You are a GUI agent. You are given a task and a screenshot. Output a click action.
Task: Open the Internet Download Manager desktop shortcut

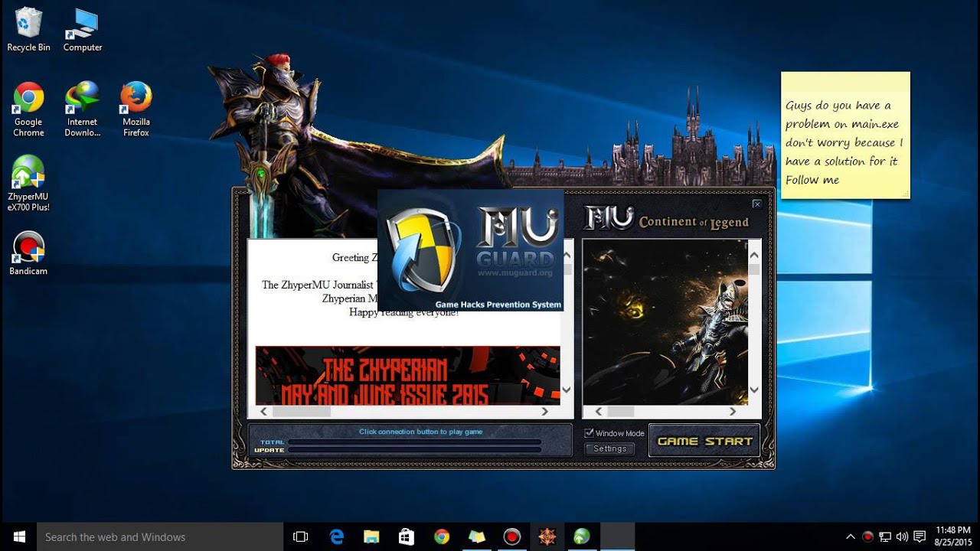point(82,109)
